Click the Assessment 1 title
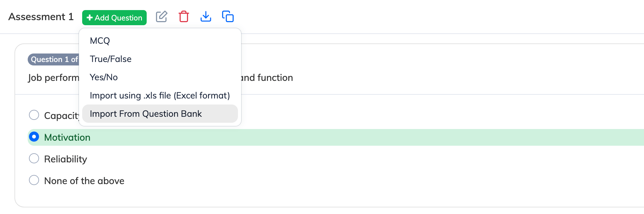 (41, 17)
